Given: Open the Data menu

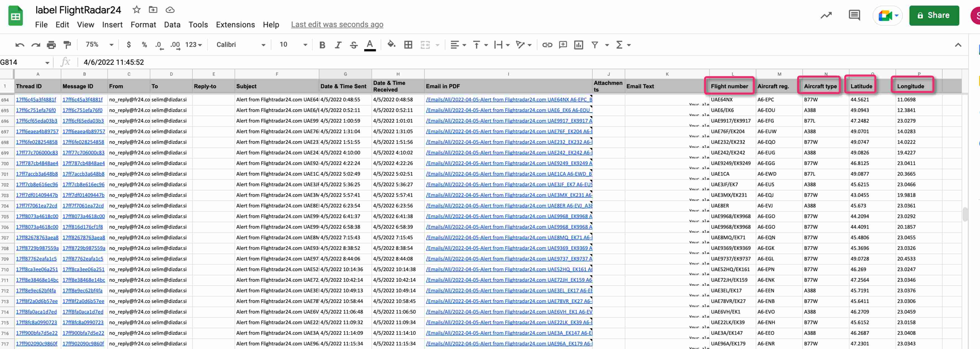Looking at the screenshot, I should point(172,25).
